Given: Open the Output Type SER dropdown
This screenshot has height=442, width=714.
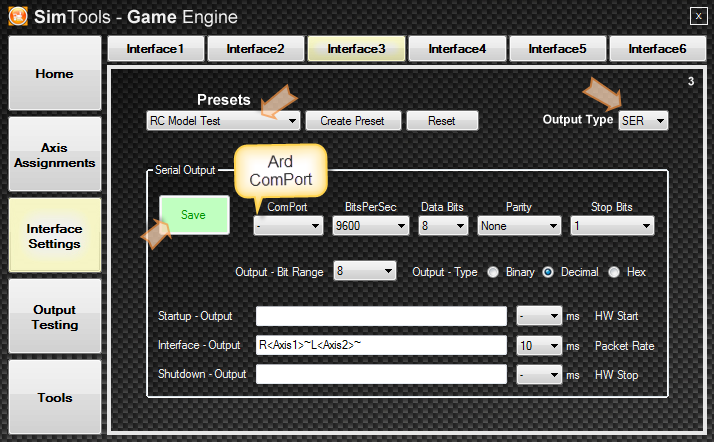Looking at the screenshot, I should [x=643, y=121].
